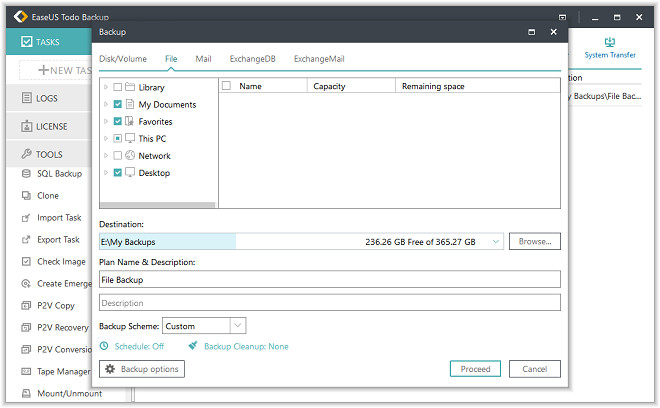Click the Description input field
This screenshot has height=408, width=660.
click(330, 303)
